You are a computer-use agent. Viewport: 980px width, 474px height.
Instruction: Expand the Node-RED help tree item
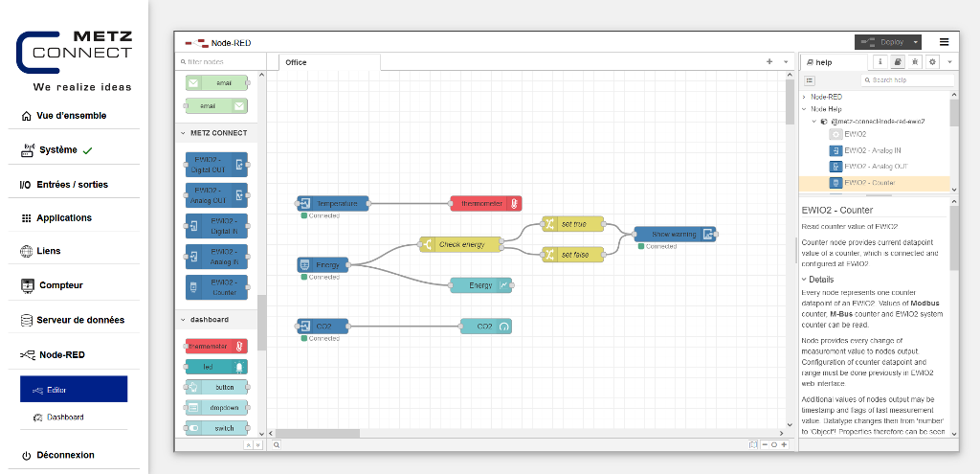click(804, 97)
